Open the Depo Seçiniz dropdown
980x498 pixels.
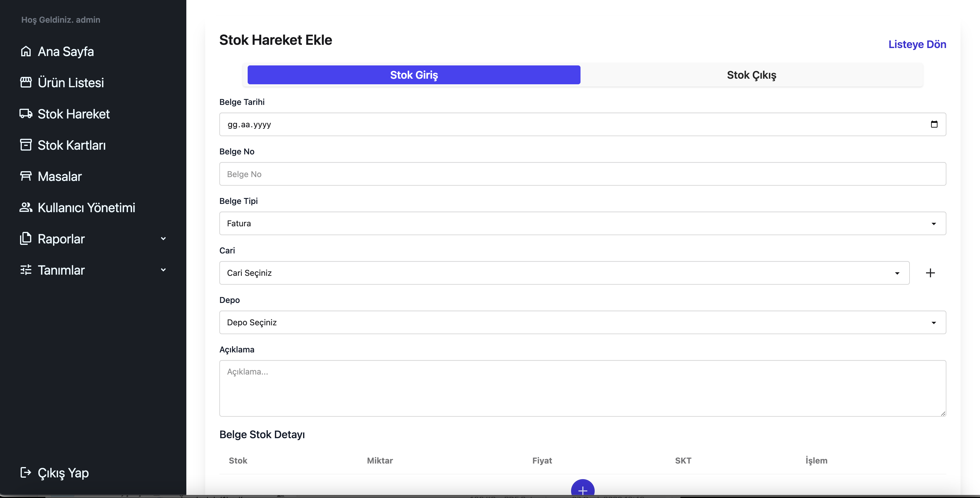tap(583, 322)
